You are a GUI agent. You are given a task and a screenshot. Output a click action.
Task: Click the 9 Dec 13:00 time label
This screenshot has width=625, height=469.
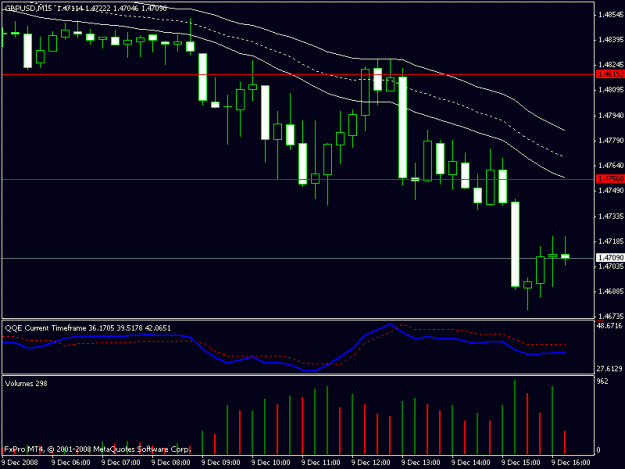coord(421,462)
